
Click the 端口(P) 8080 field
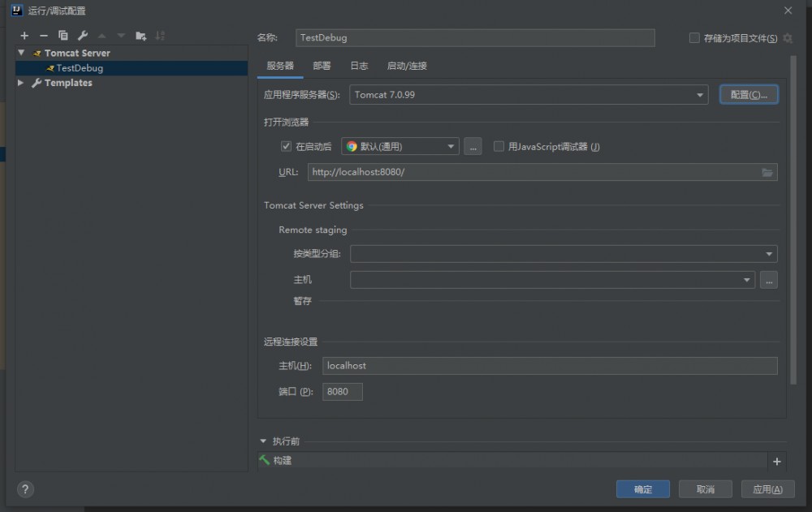tap(343, 391)
